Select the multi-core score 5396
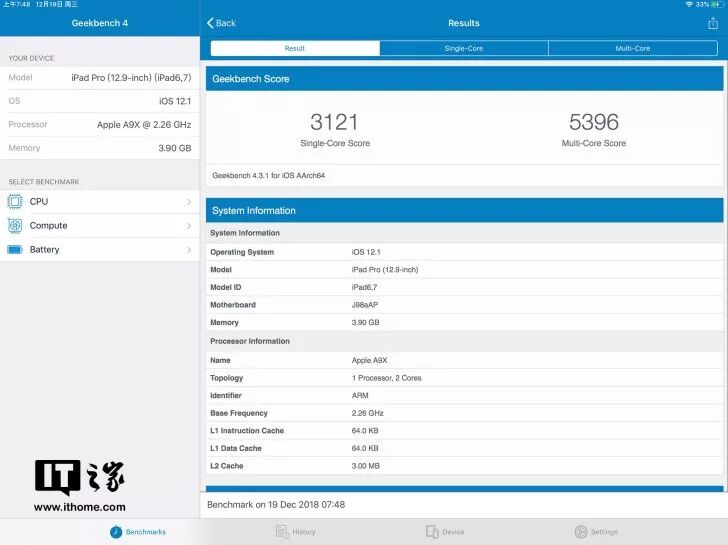Image resolution: width=728 pixels, height=545 pixels. point(594,122)
